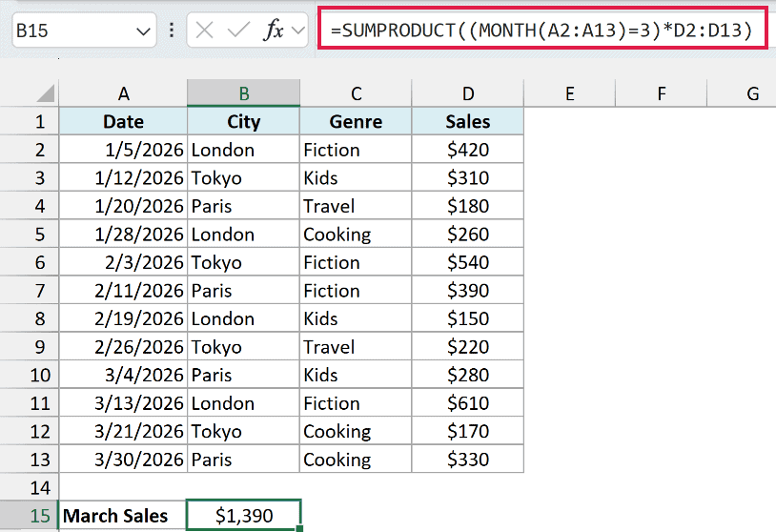The image size is (776, 532).
Task: Click the $220 sales cell
Action: point(468,346)
